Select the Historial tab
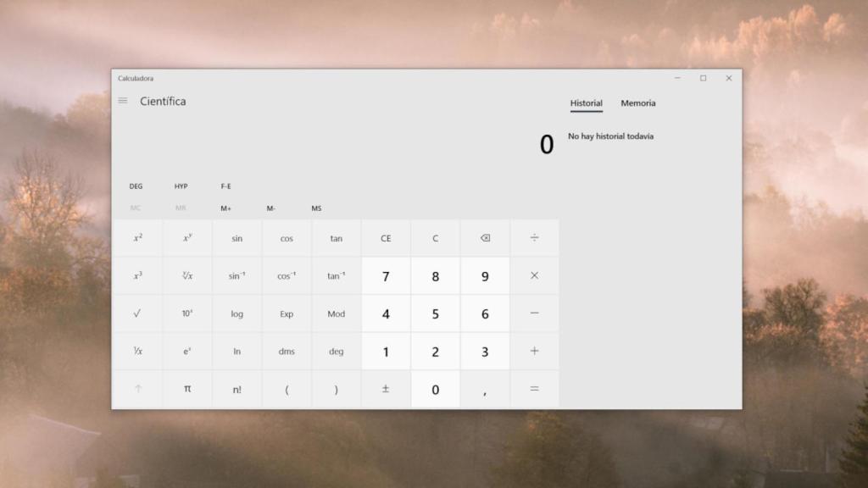This screenshot has width=868, height=488. pos(586,103)
